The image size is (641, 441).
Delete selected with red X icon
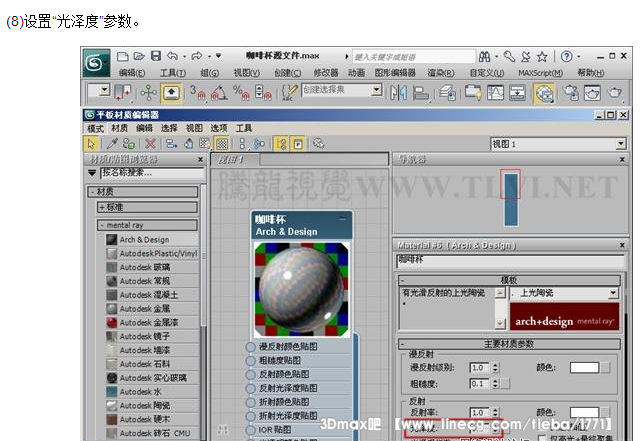(x=150, y=143)
